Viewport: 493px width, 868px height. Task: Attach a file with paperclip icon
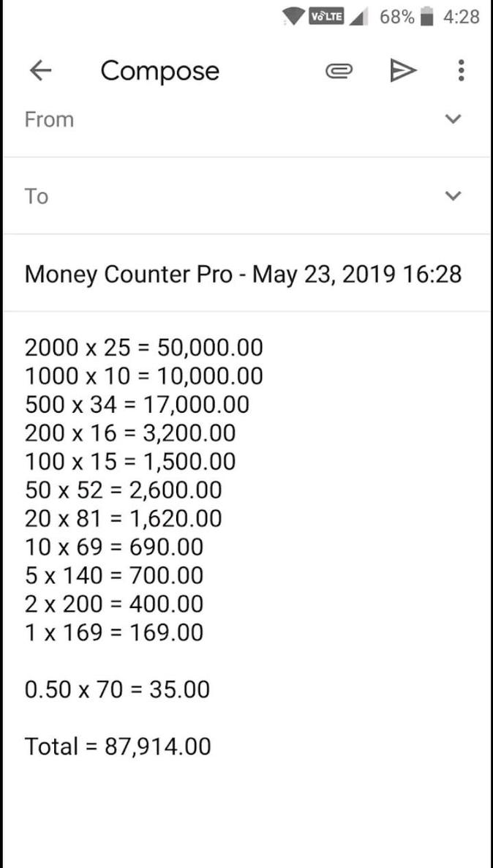coord(339,70)
